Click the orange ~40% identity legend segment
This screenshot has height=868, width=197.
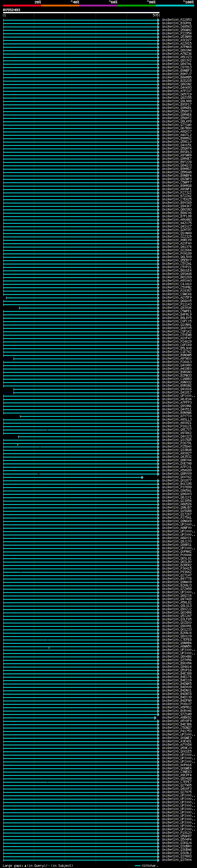(x=60, y=6)
